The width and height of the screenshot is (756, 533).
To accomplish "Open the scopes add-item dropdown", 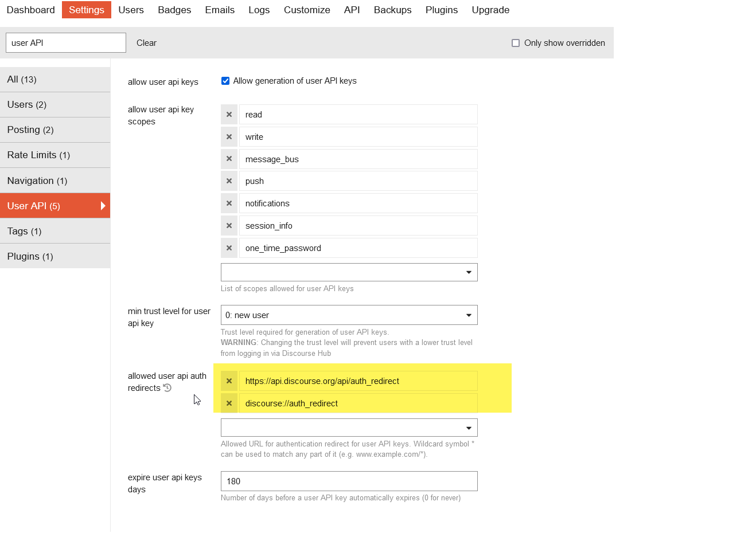I will (349, 272).
